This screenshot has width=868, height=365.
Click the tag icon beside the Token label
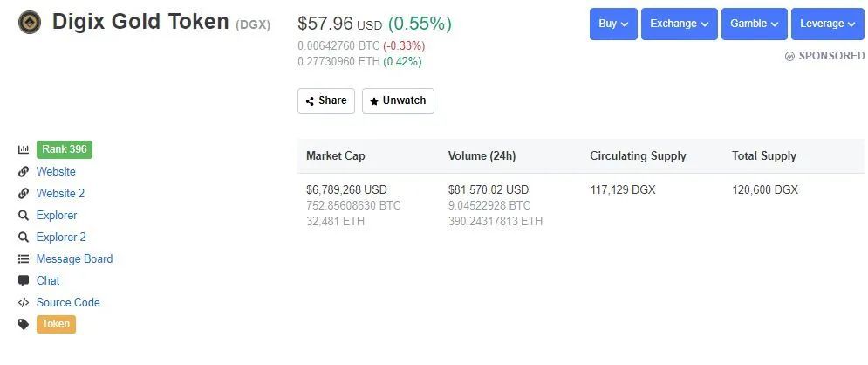(x=24, y=325)
